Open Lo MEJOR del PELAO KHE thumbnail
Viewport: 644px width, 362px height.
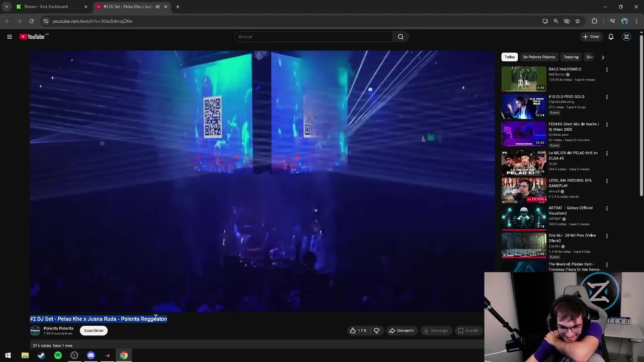(524, 162)
